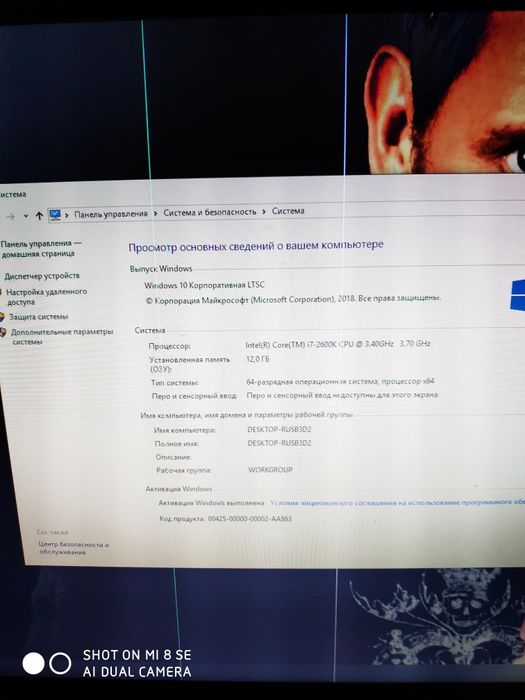Click full name value next to 'Полное имя'

pyautogui.click(x=279, y=443)
